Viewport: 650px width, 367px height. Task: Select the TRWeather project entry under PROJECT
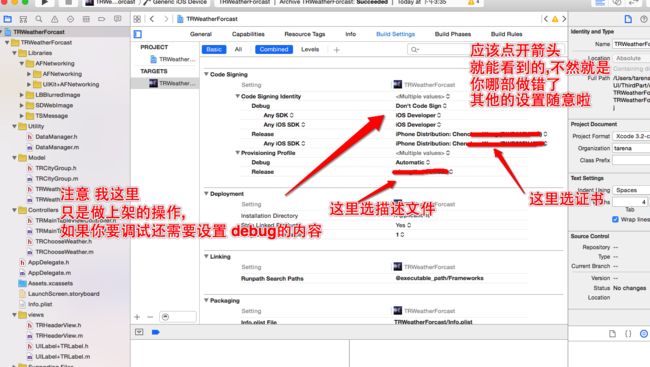172,59
